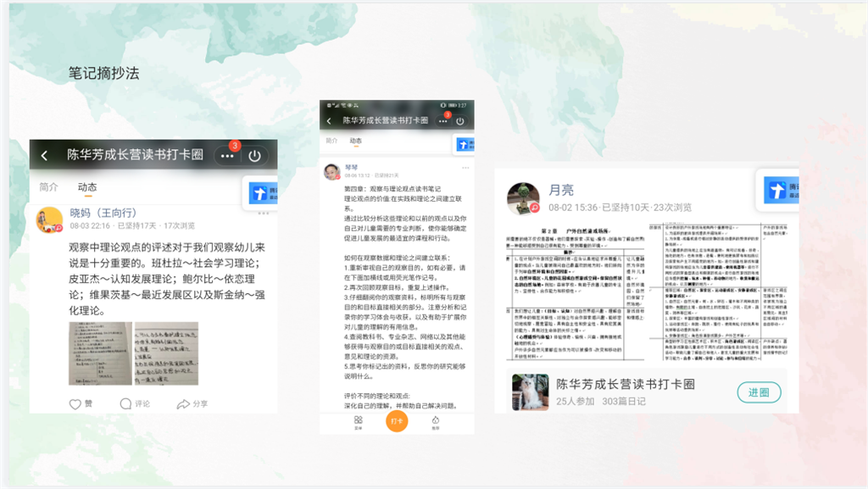Click the text 303篇日记 on the circle card
Screen dimensions: 868x489
click(624, 401)
